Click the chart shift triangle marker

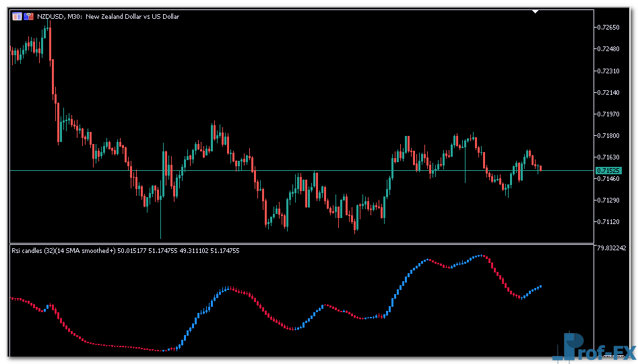(535, 11)
